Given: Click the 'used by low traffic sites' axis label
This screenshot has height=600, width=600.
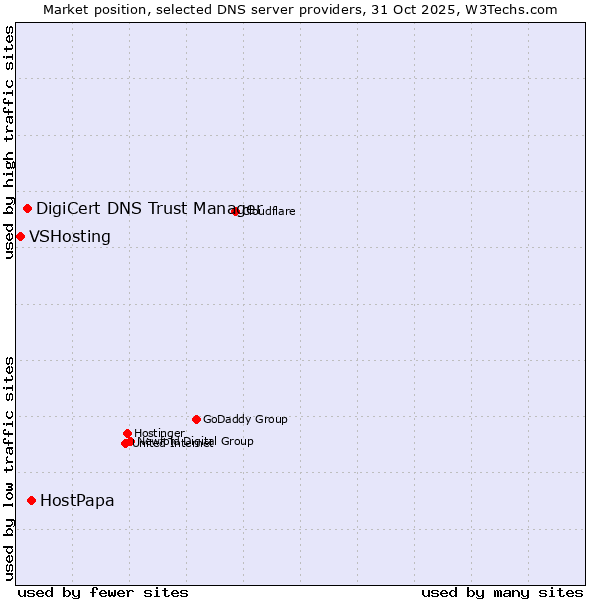Looking at the screenshot, I should click(x=9, y=467).
